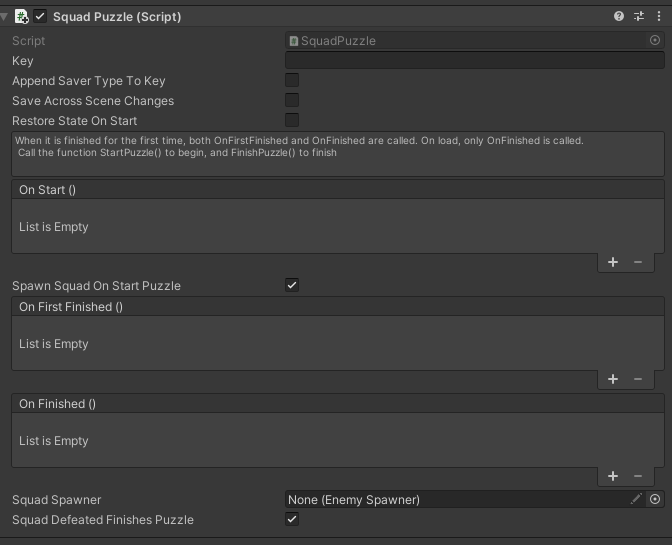
Task: Click the Squad Spawner property label
Action: [57, 500]
